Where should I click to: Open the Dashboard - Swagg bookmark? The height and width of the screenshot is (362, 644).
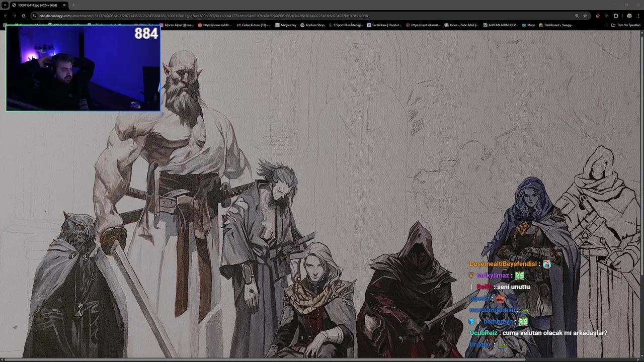coord(556,25)
